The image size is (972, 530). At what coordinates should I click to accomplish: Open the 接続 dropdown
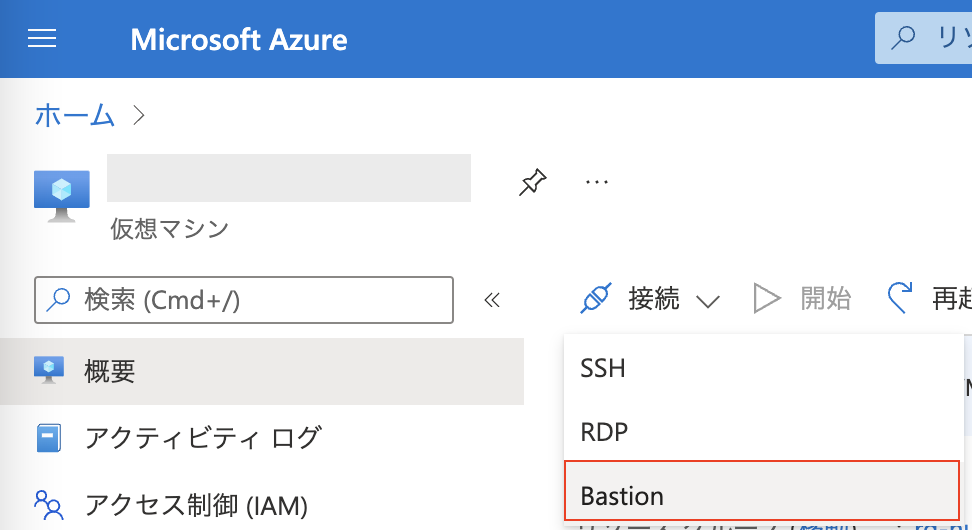650,299
